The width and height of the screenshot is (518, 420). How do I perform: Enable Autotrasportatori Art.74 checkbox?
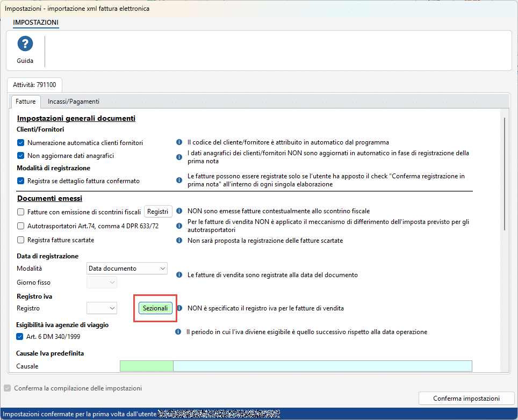coord(20,226)
